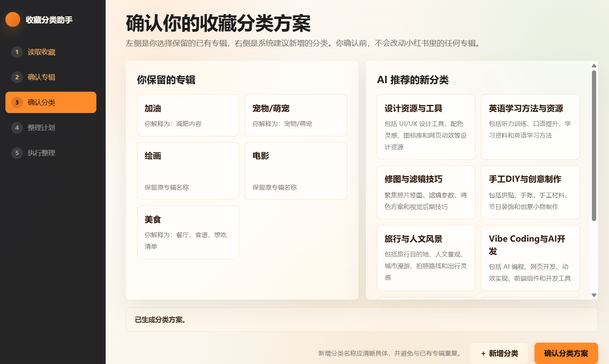
Task: Click the 确认你的收藏分类方案 title
Action: click(x=218, y=23)
